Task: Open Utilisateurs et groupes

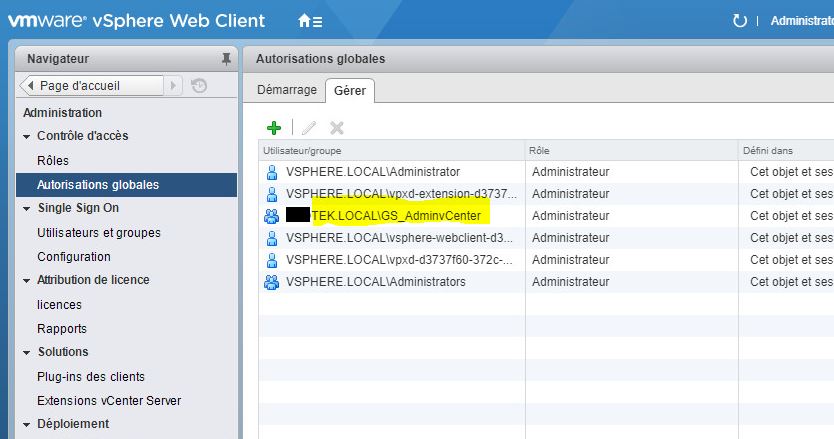Action: (99, 233)
